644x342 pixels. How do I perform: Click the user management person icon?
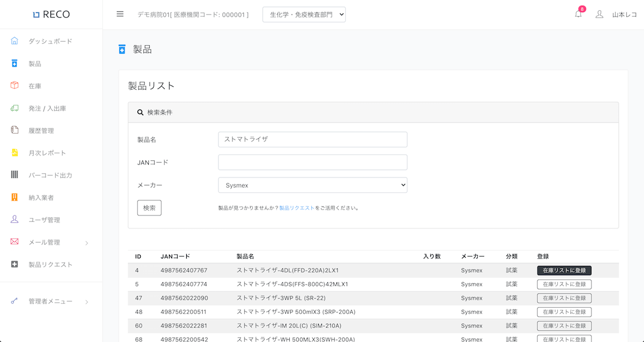pos(14,220)
